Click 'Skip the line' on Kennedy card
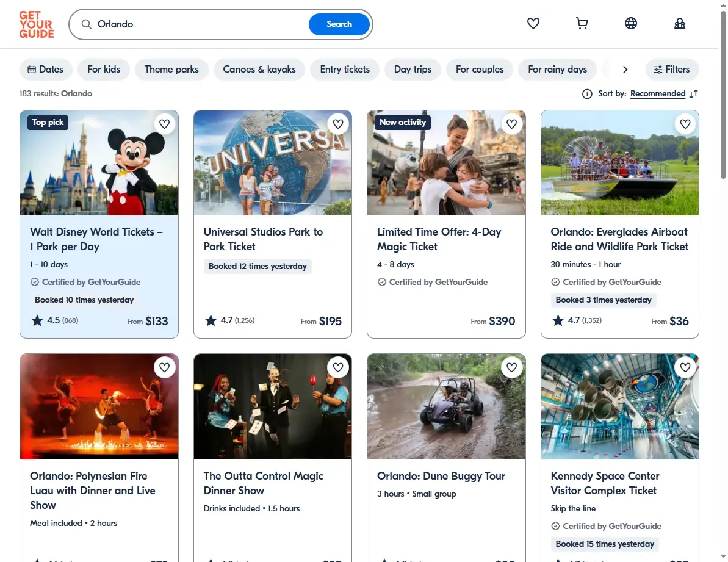 [x=573, y=509]
